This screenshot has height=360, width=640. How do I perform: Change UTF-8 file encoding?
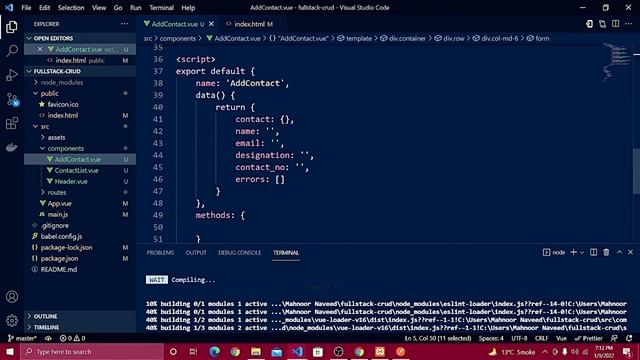(519, 338)
